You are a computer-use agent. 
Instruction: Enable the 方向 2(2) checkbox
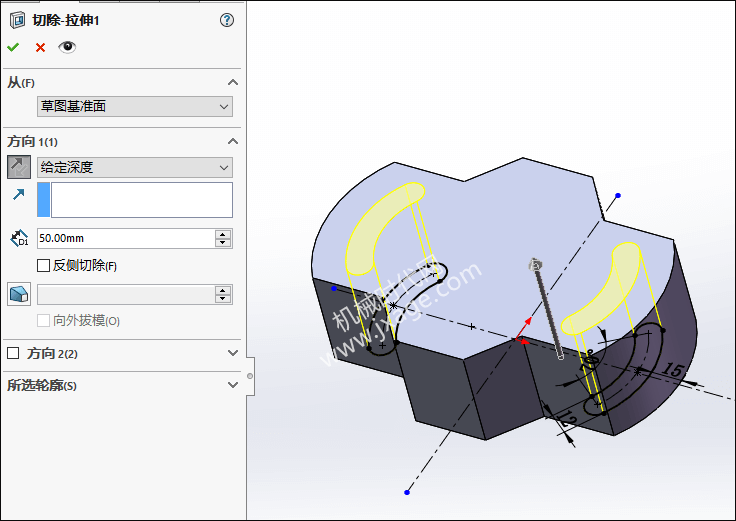tap(13, 353)
